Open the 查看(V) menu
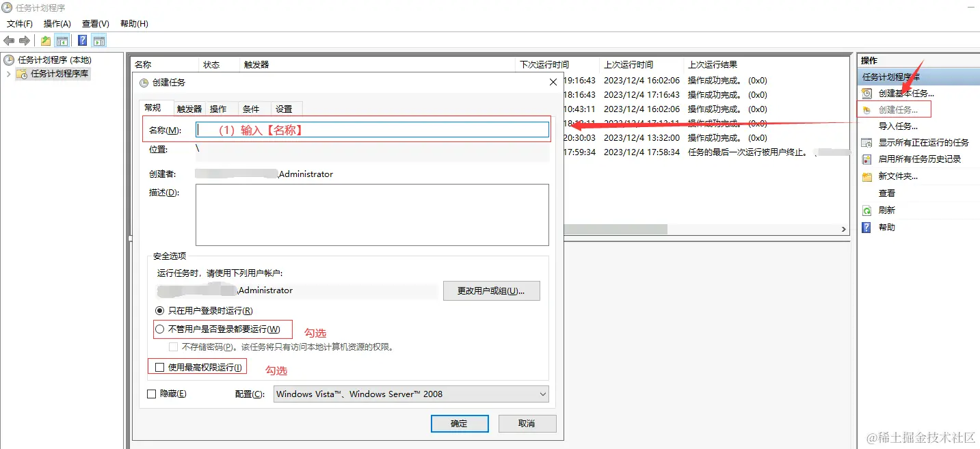The width and height of the screenshot is (980, 449). (95, 24)
